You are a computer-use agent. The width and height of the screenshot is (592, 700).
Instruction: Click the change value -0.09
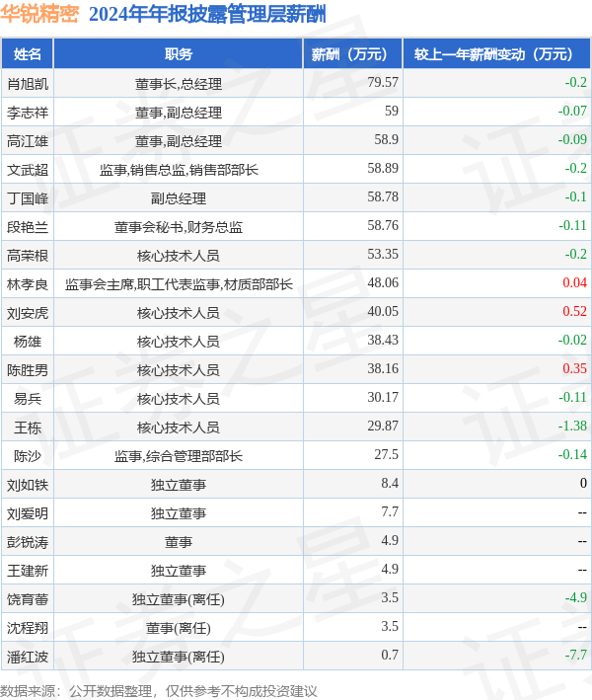(x=572, y=140)
